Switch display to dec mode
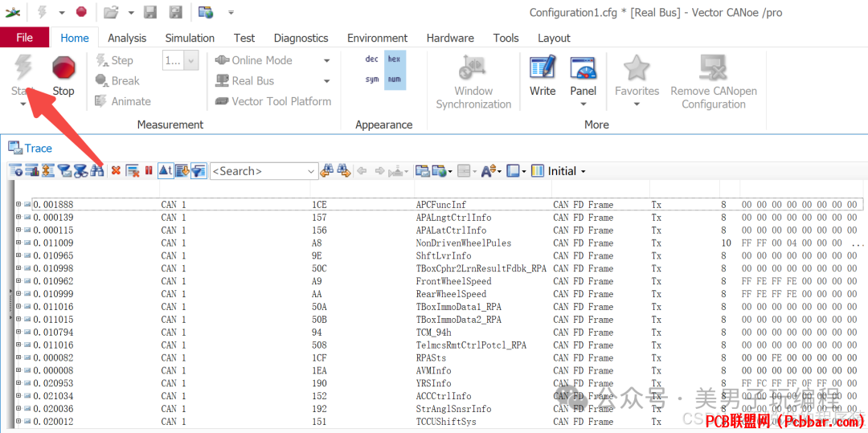The image size is (868, 433). [x=372, y=59]
